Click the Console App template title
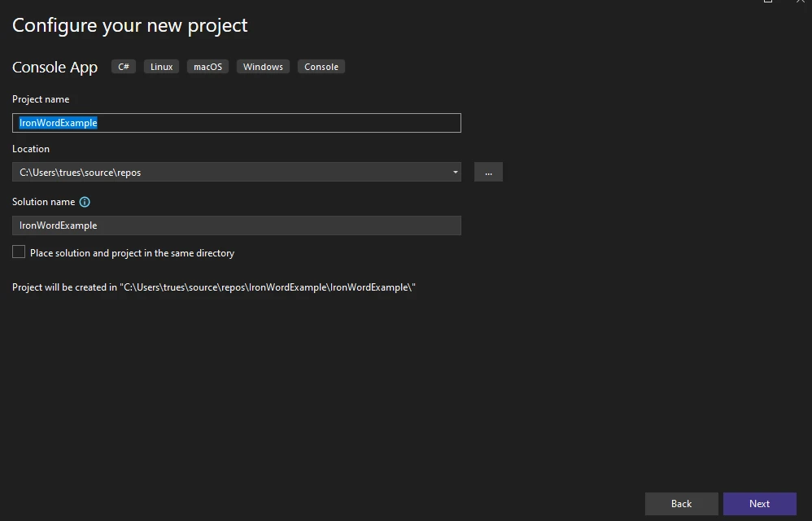812x521 pixels. (x=55, y=68)
